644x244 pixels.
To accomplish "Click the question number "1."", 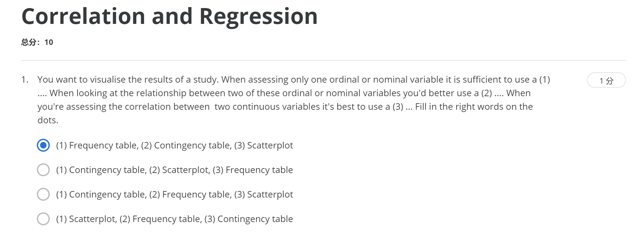I will [25, 79].
